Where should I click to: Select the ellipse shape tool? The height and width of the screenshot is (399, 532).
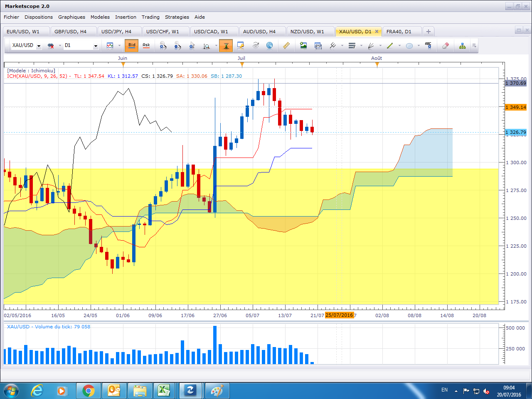(x=409, y=45)
